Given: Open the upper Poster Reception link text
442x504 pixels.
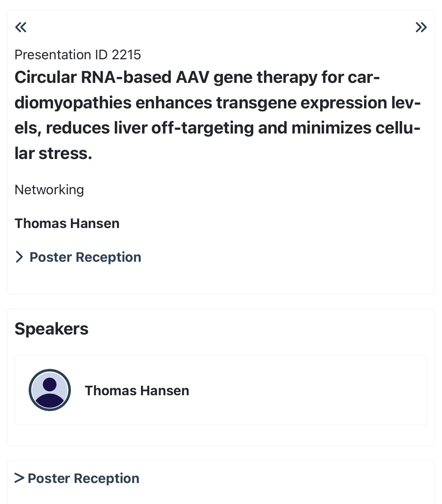Looking at the screenshot, I should coord(85,257).
